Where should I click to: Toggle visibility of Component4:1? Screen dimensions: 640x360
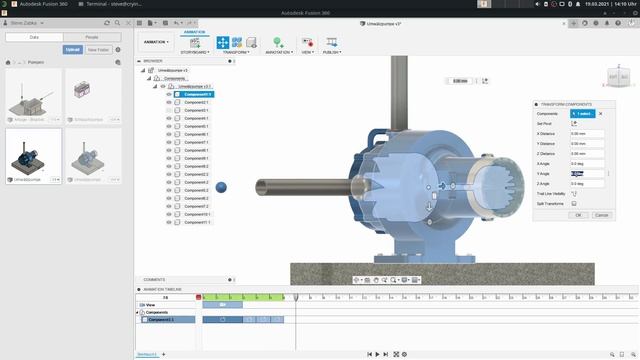tap(169, 118)
